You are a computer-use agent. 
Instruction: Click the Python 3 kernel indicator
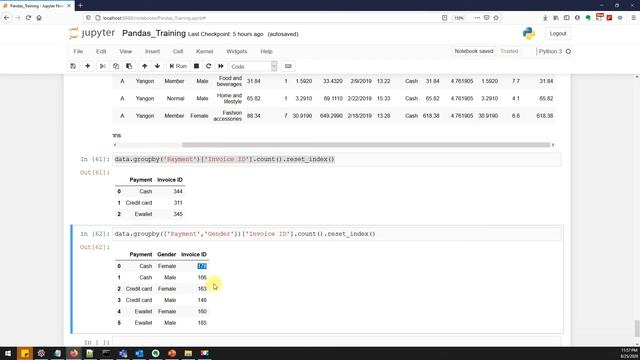[x=555, y=51]
